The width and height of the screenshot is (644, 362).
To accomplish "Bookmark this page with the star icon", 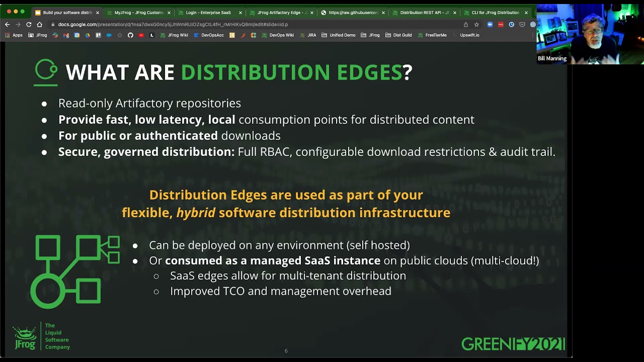I will click(476, 25).
